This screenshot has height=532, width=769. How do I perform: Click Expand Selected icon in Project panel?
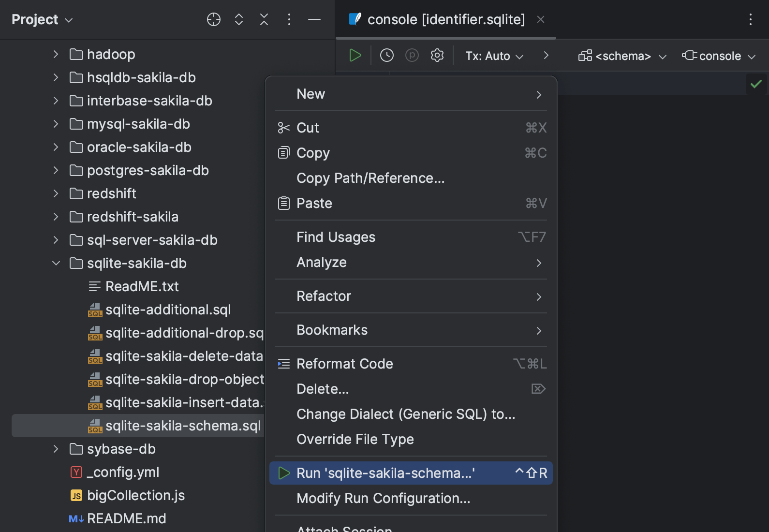pyautogui.click(x=239, y=19)
